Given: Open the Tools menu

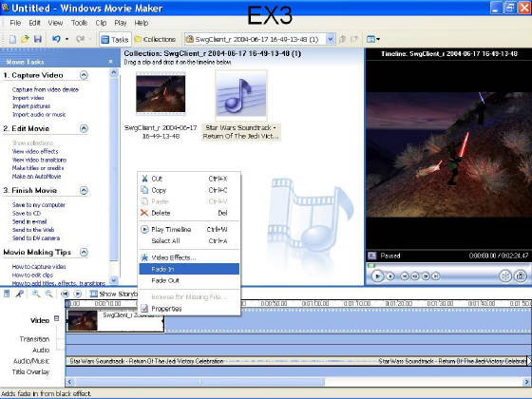Looking at the screenshot, I should (x=79, y=23).
